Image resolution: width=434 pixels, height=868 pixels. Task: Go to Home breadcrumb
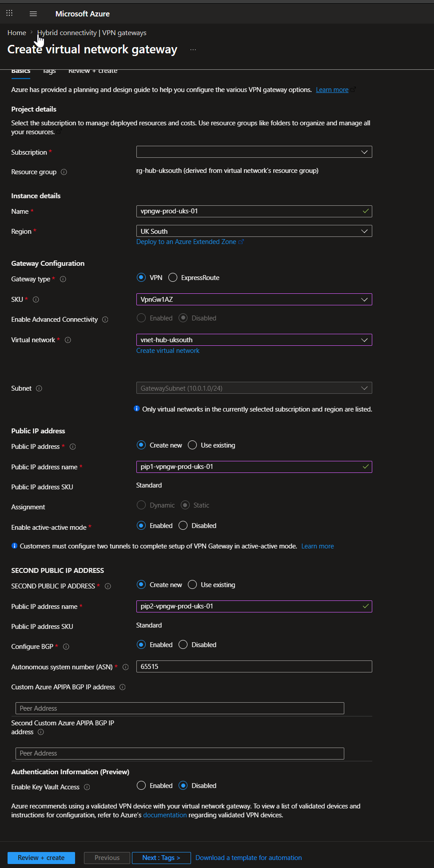tap(17, 33)
